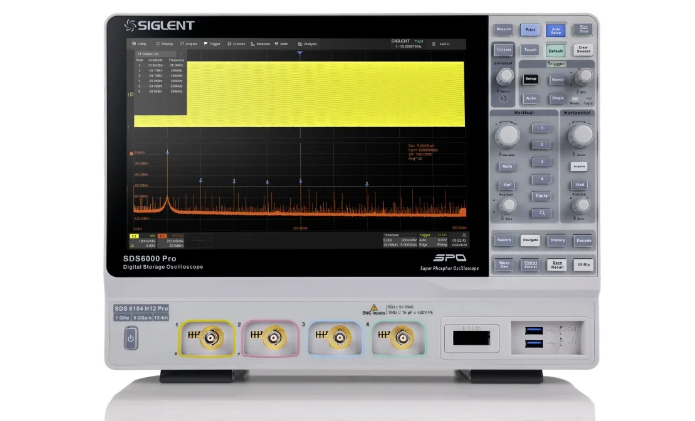Click the lower blue USB port
695x421 pixels.
[x=534, y=344]
